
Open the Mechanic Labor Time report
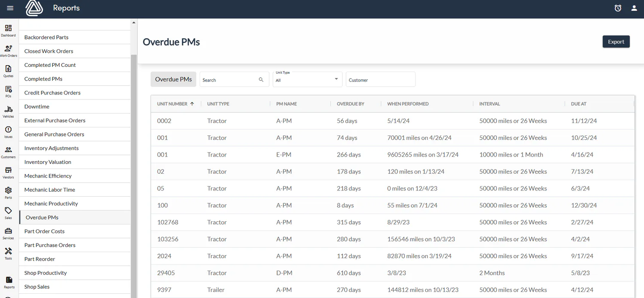[75, 190]
